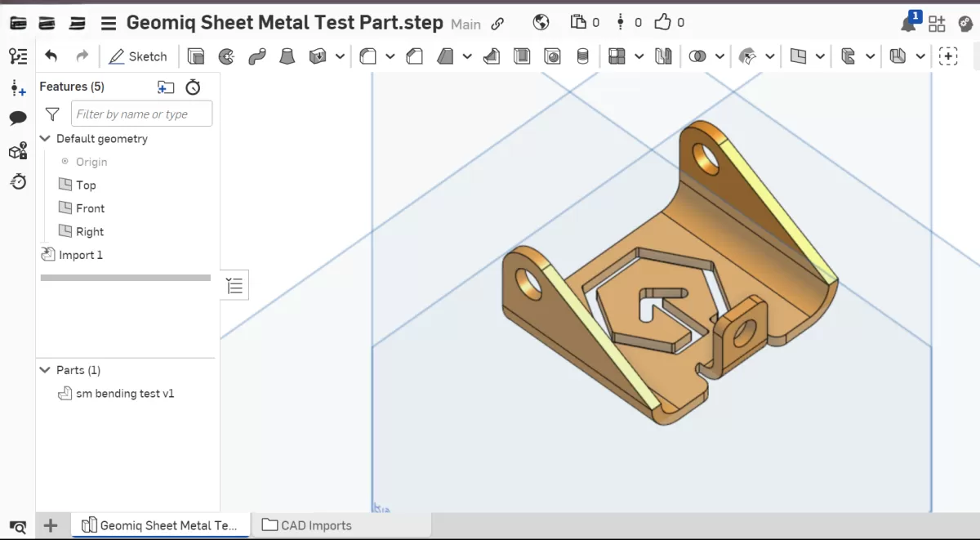This screenshot has width=980, height=540.
Task: Select the face-modify tool with cursor icon
Action: click(747, 56)
